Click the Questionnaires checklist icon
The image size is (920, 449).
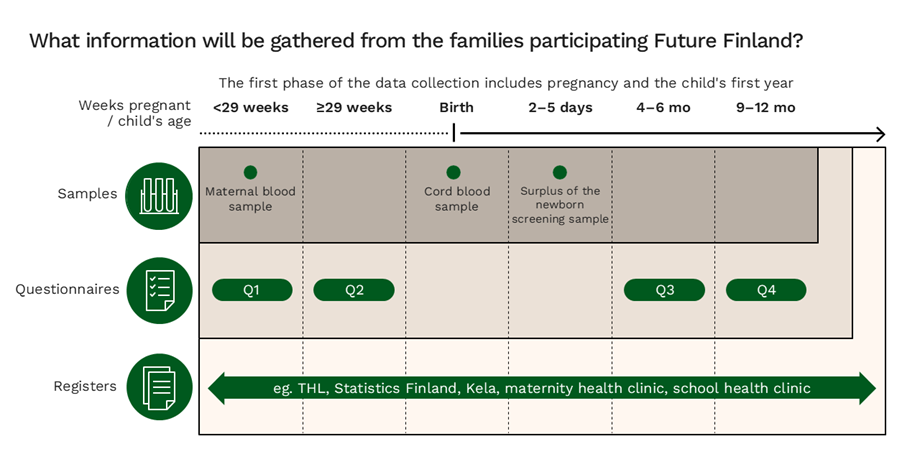coord(160,290)
